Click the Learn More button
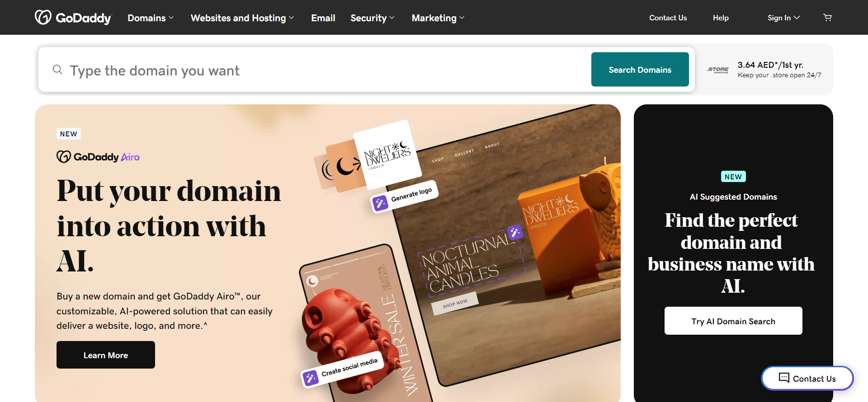Viewport: 868px width, 402px height. pos(106,355)
